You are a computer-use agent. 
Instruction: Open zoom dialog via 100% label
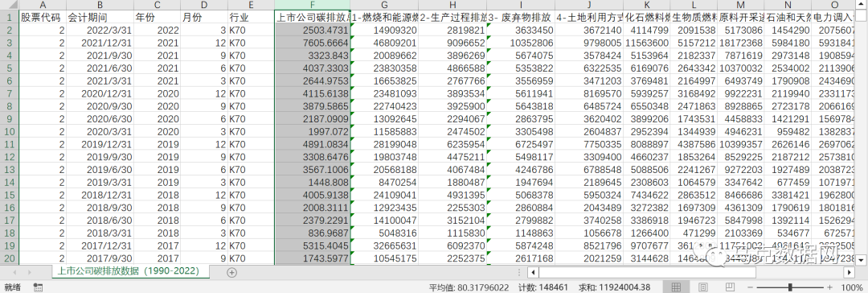tap(853, 287)
